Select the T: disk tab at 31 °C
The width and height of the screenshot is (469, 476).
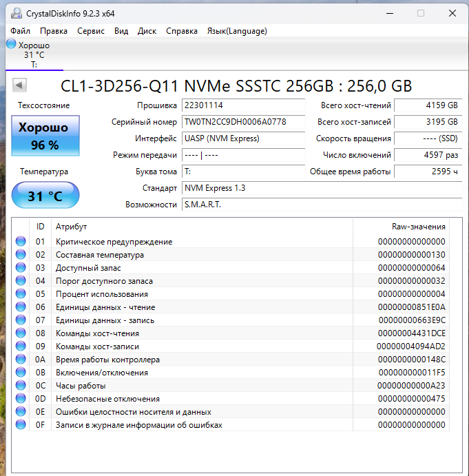[x=34, y=54]
